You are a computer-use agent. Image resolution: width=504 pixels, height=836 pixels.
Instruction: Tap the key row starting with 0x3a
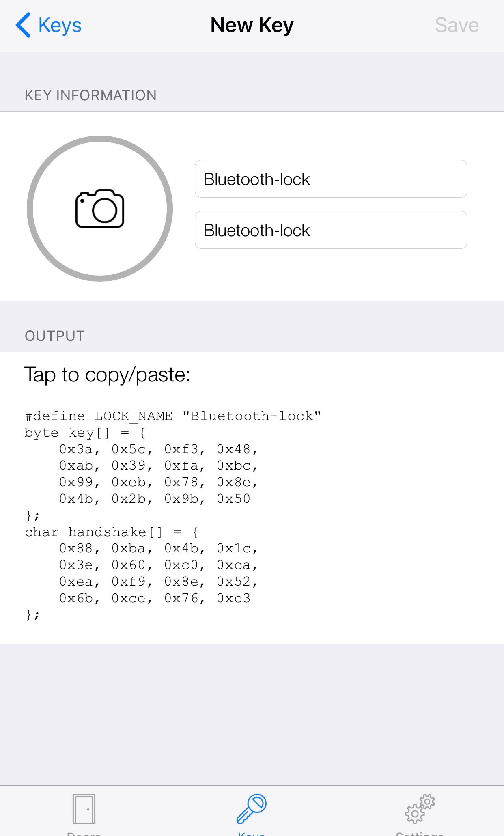[x=158, y=449]
